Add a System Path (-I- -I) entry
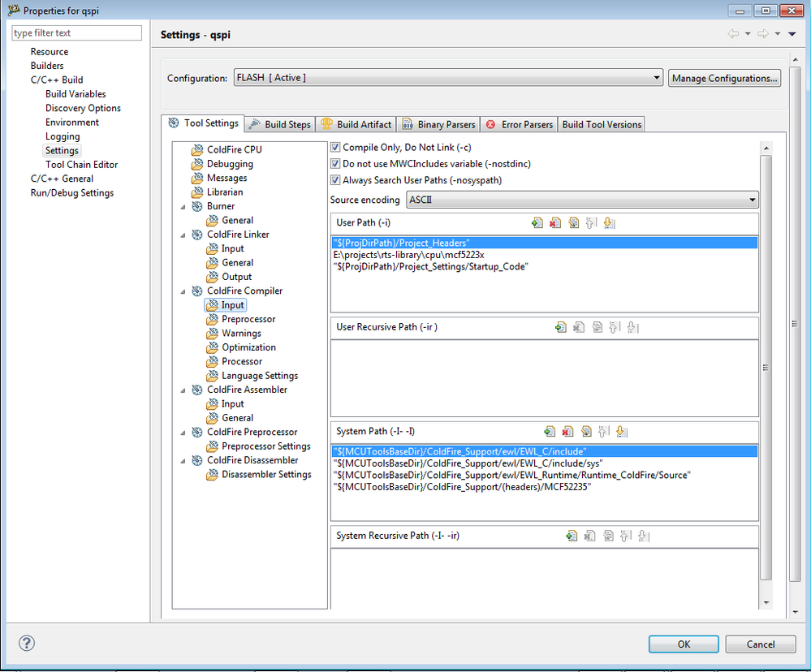Screen dimensions: 811x672 click(550, 432)
